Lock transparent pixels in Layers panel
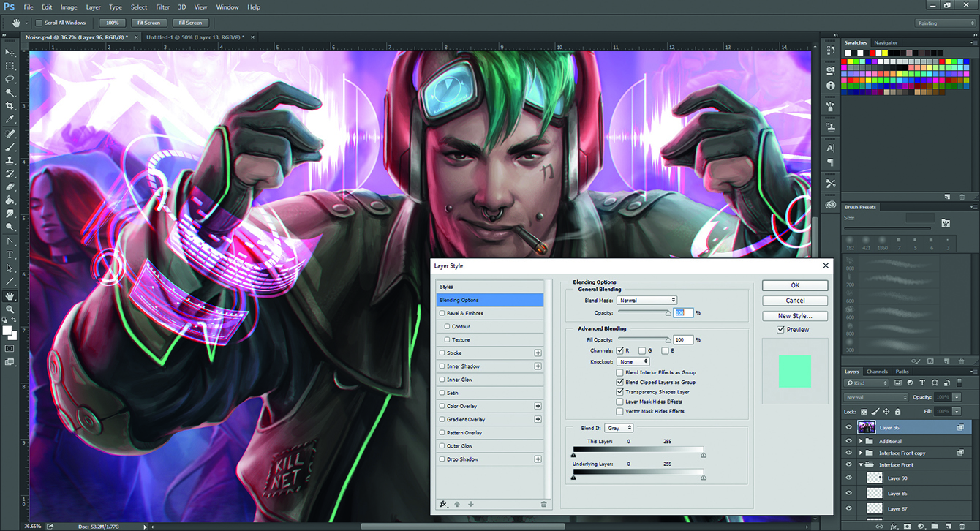This screenshot has width=980, height=531. 864,412
